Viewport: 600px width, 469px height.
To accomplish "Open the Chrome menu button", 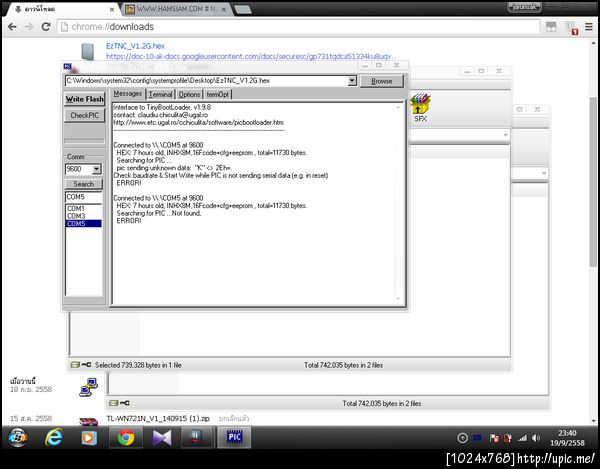I will click(x=589, y=27).
